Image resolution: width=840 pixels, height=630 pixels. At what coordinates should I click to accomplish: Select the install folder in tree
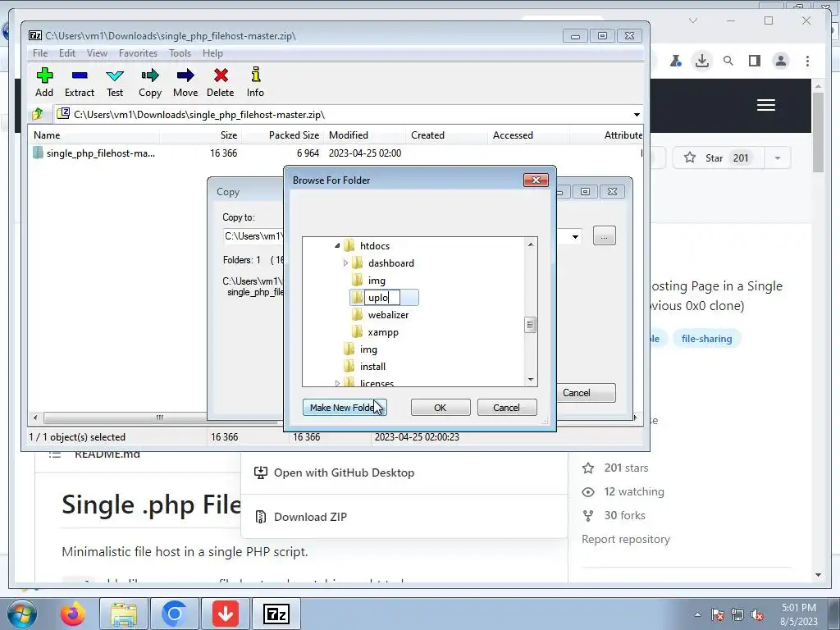pos(373,367)
